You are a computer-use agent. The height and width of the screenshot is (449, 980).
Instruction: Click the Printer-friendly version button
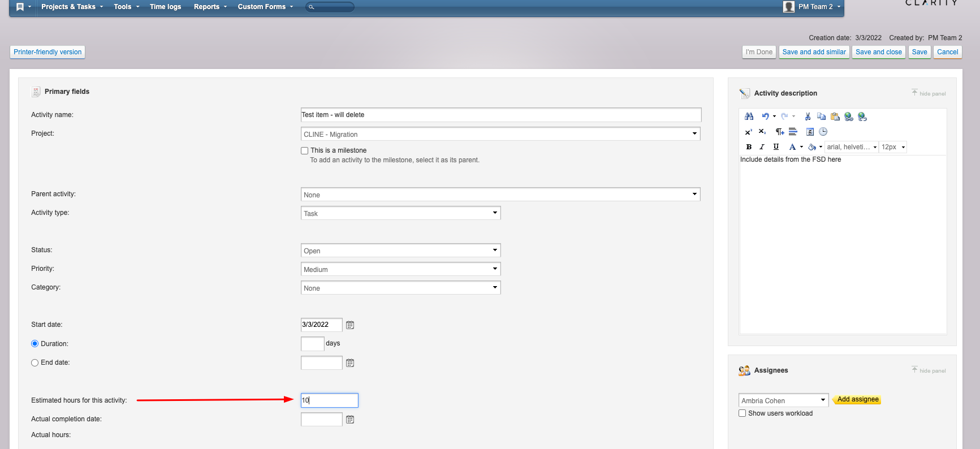point(48,52)
